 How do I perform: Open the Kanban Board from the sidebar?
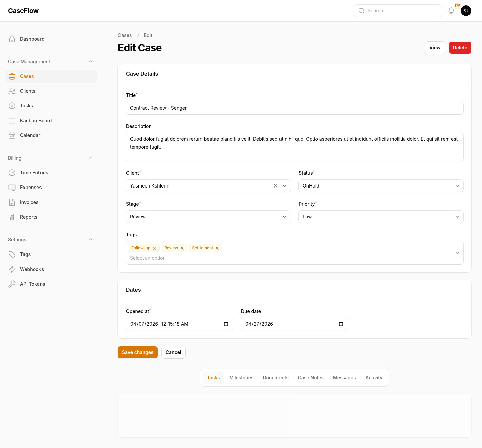click(x=12, y=121)
